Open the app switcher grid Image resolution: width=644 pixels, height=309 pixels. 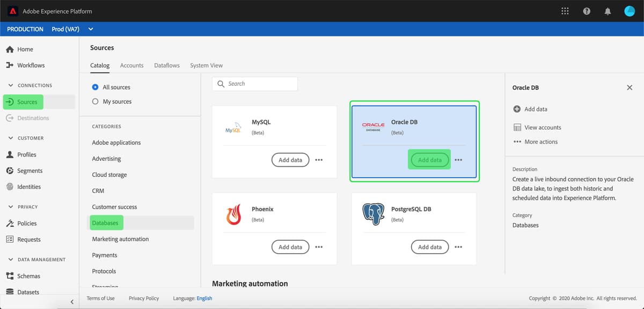pos(565,11)
